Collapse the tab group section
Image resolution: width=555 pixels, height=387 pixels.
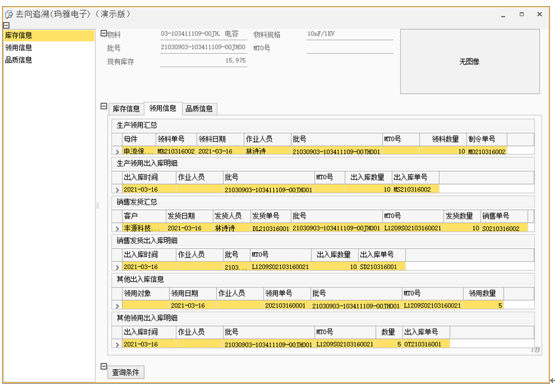click(x=103, y=106)
